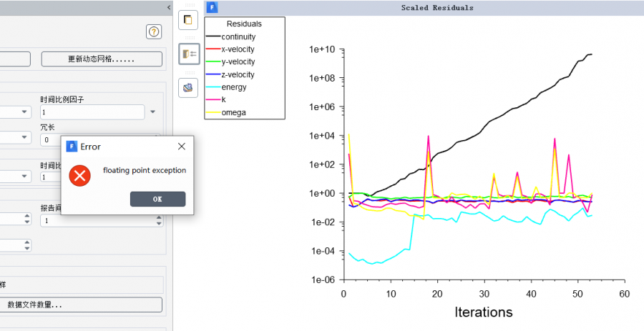Increase the 报告间隔 value with the up arrow
Image resolution: width=644 pixels, height=331 pixels.
tap(158, 218)
